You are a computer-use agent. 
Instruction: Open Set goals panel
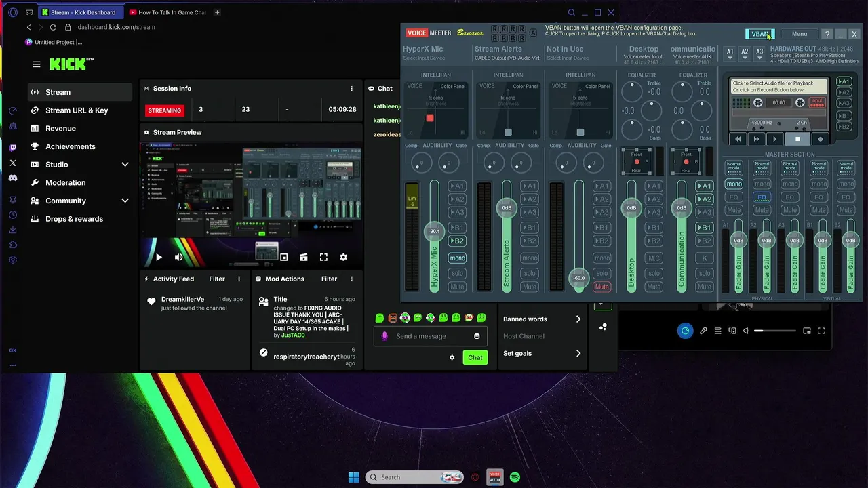(542, 353)
